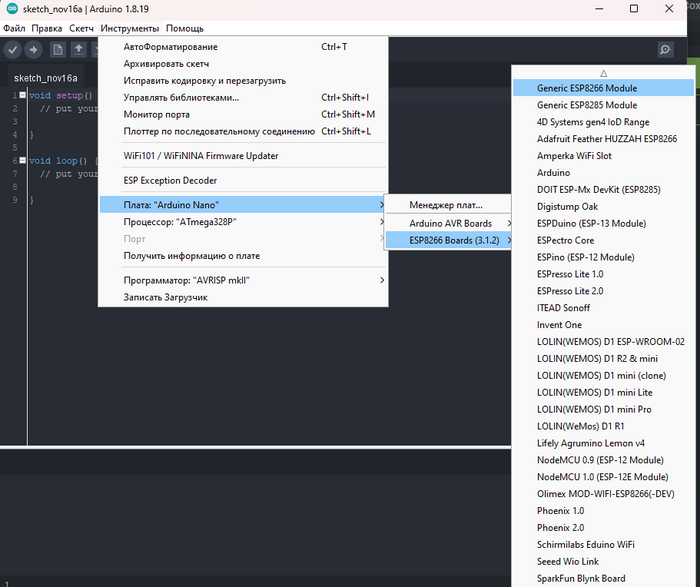Select LOLIN(WEMOS) D1 R2 & mini

604,358
